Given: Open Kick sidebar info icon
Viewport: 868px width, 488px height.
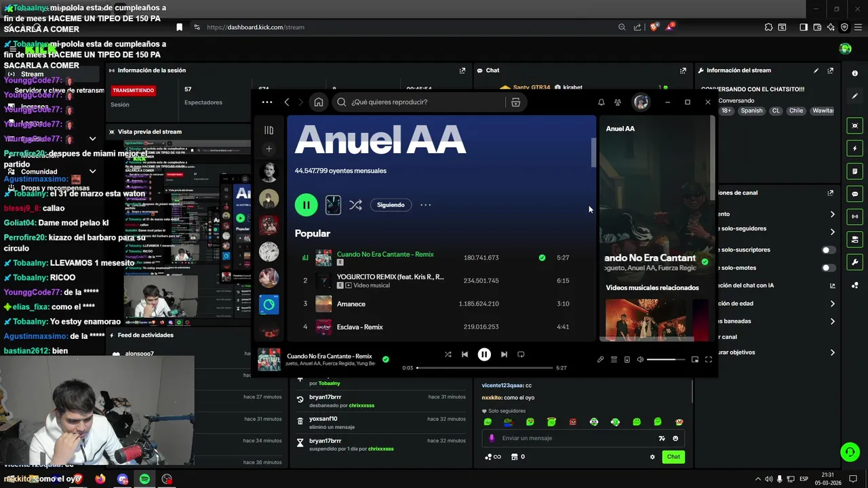Looking at the screenshot, I should coord(854,73).
